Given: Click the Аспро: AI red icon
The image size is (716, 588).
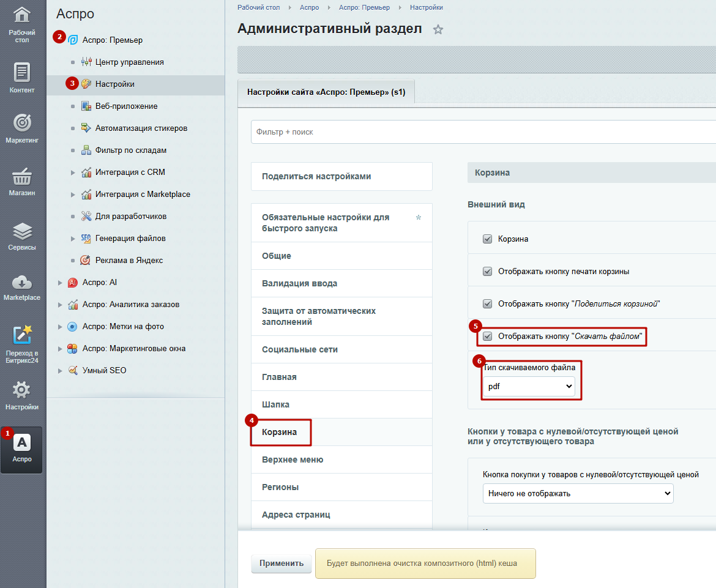Looking at the screenshot, I should coord(73,283).
